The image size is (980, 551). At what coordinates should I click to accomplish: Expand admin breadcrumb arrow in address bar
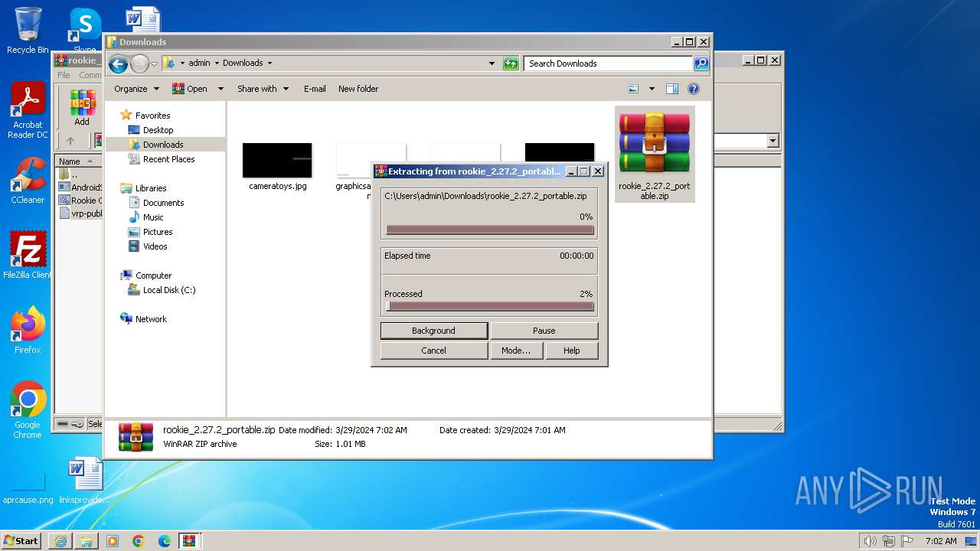coord(217,64)
